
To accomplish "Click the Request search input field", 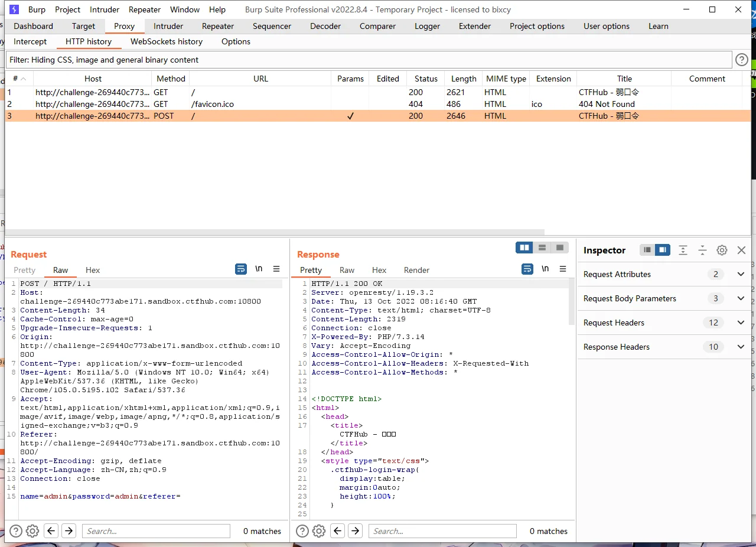I will (x=156, y=531).
